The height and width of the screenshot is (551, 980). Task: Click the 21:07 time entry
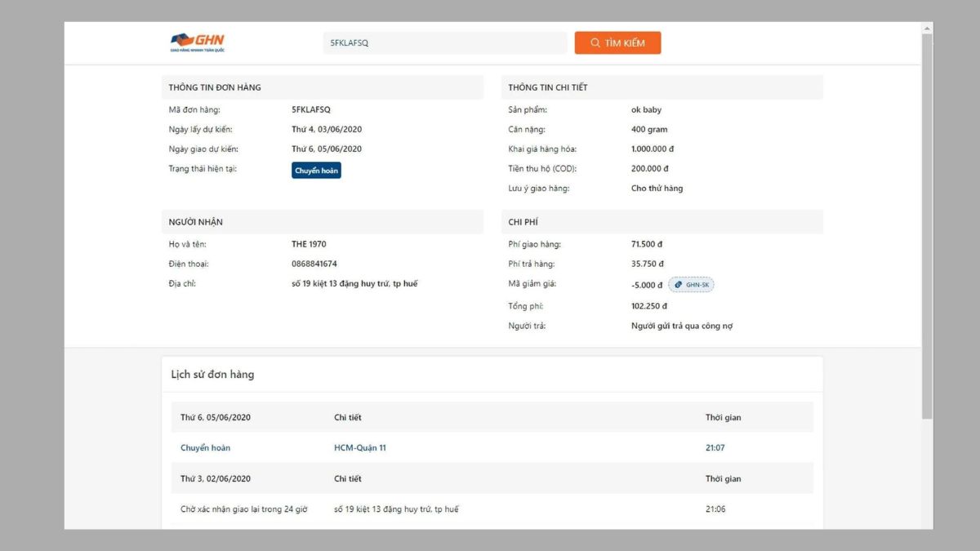pos(715,447)
